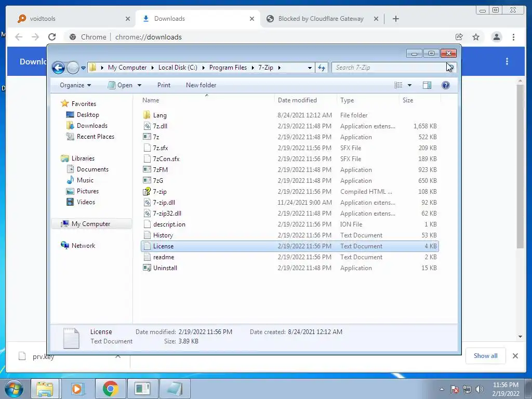The width and height of the screenshot is (532, 399).
Task: Sort by the Size column header
Action: pos(408,100)
